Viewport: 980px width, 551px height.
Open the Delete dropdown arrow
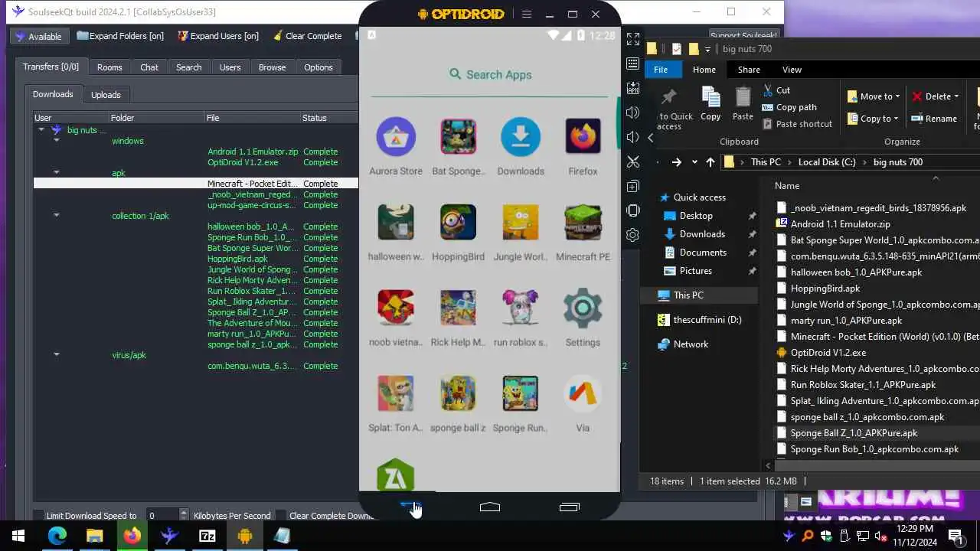(956, 96)
